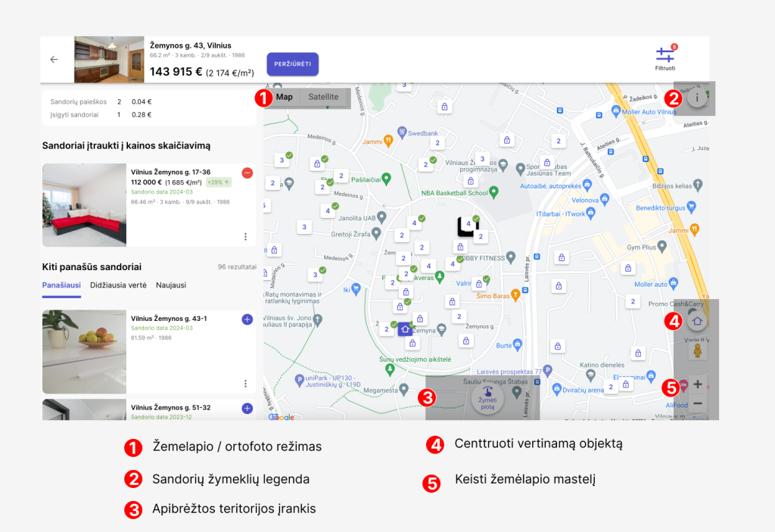Activate the Žymėti plotą area drawing tool
This screenshot has height=532, width=775.
(487, 397)
